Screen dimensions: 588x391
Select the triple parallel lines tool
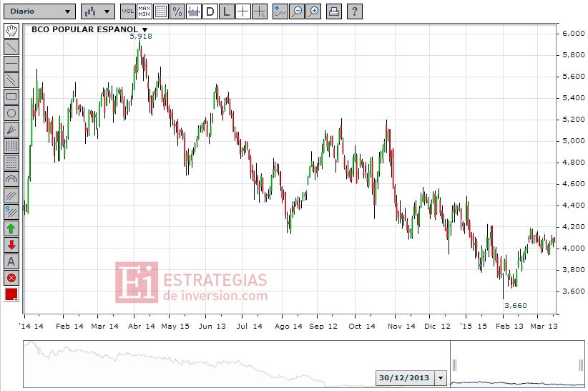click(11, 196)
